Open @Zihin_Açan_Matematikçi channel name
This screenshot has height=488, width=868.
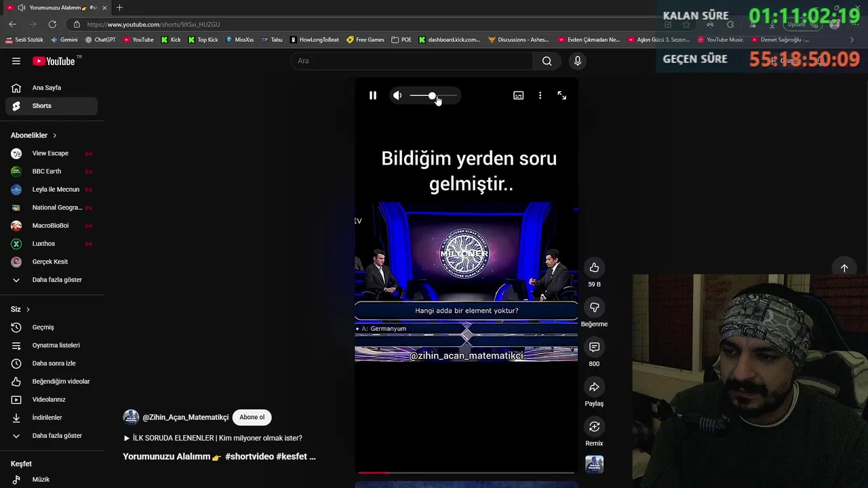(x=185, y=418)
